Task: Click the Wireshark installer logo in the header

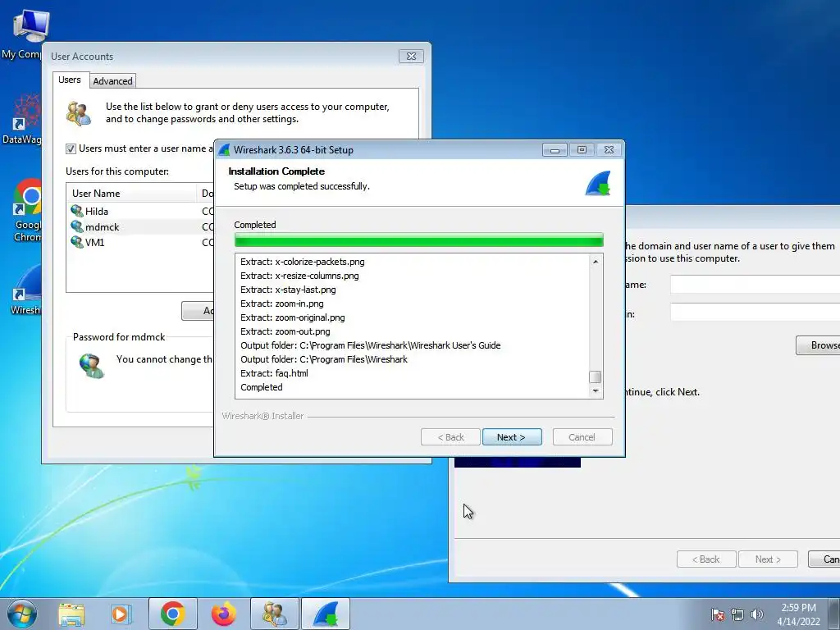Action: (598, 184)
